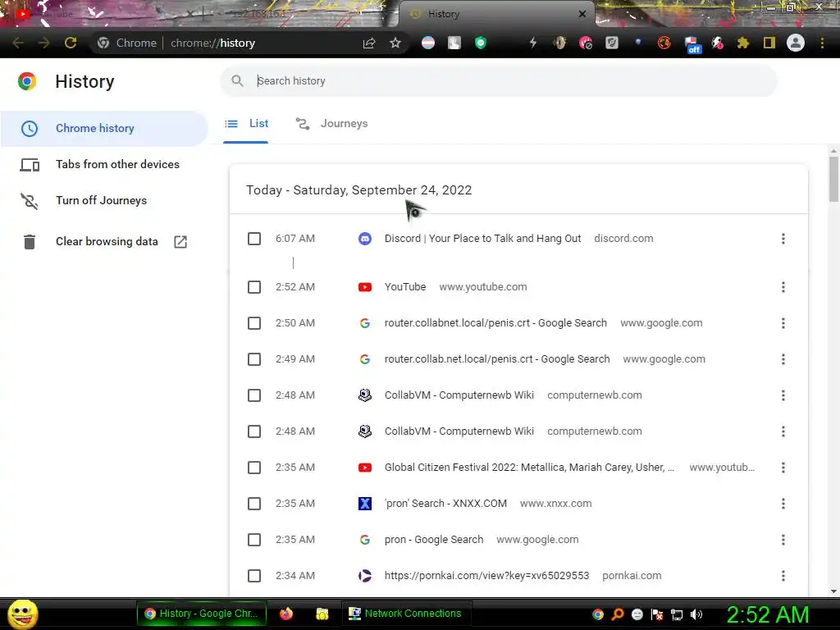Screen dimensions: 840x630
Task: Open the three-dot menu for 2:49 AM entry
Action: [x=783, y=359]
